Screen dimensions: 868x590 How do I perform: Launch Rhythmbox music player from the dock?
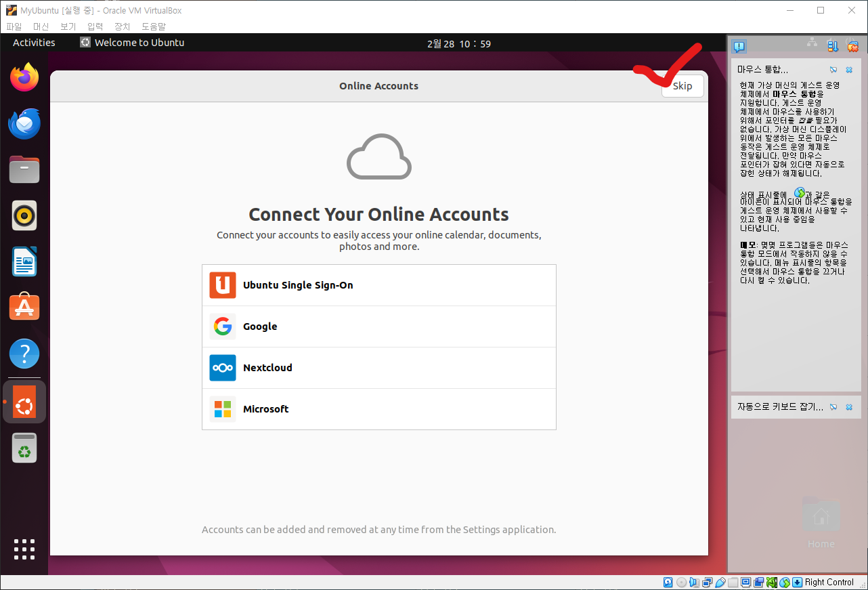click(24, 215)
